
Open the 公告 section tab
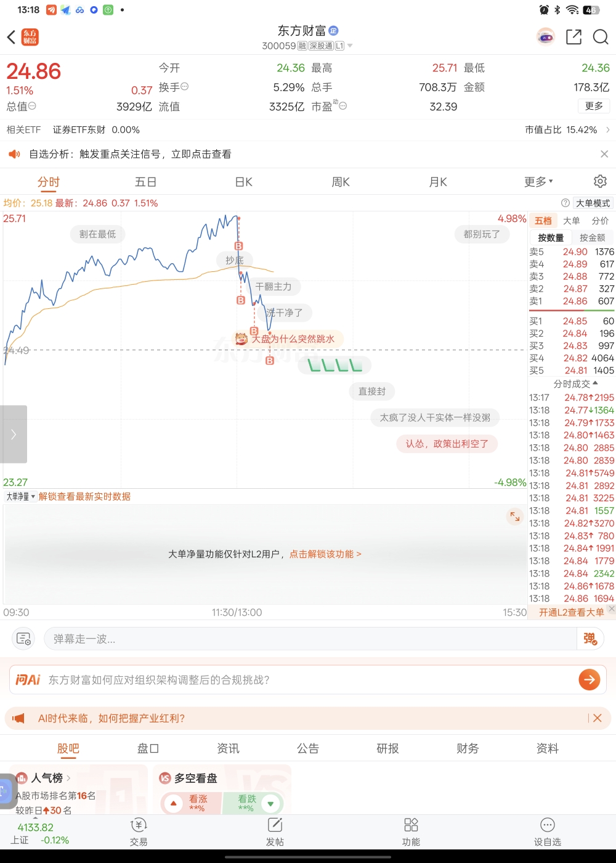tap(308, 748)
